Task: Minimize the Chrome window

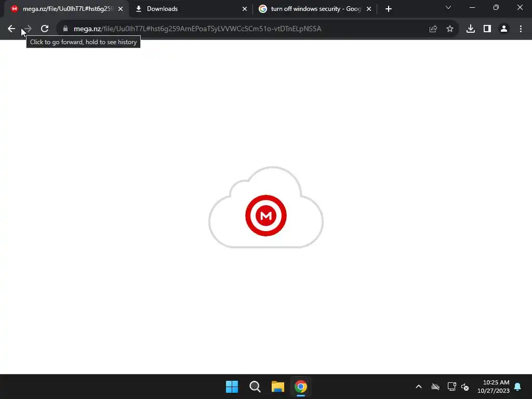Action: (472, 7)
